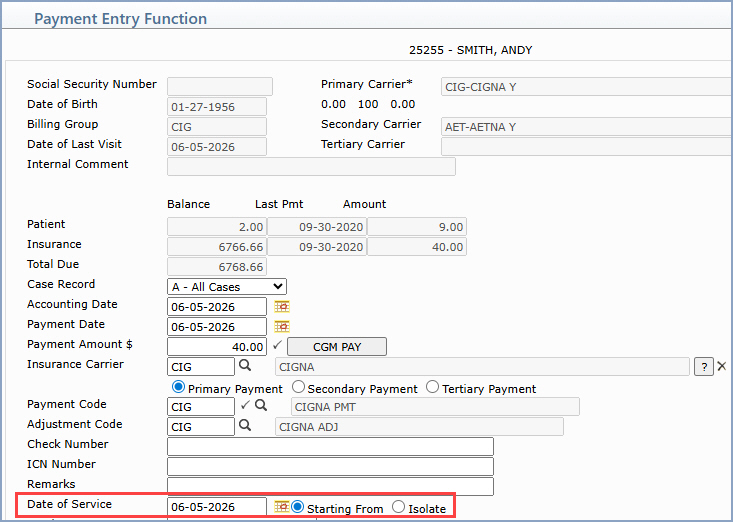Select Secondary Payment radio button

click(x=298, y=387)
